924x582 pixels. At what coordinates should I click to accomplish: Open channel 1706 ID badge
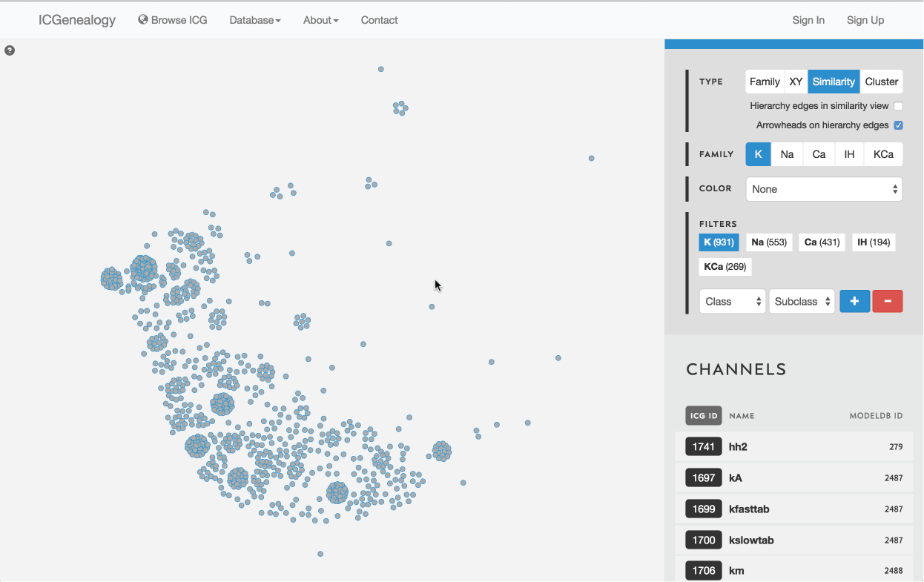tap(704, 570)
